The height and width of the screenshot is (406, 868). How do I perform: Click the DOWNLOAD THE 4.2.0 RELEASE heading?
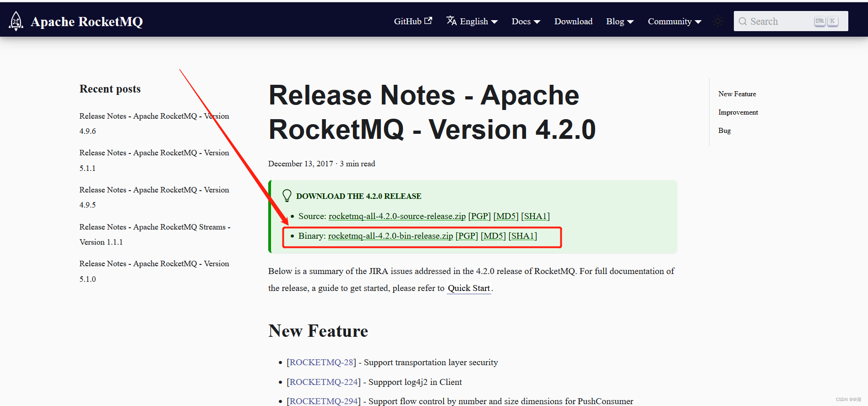click(x=358, y=196)
